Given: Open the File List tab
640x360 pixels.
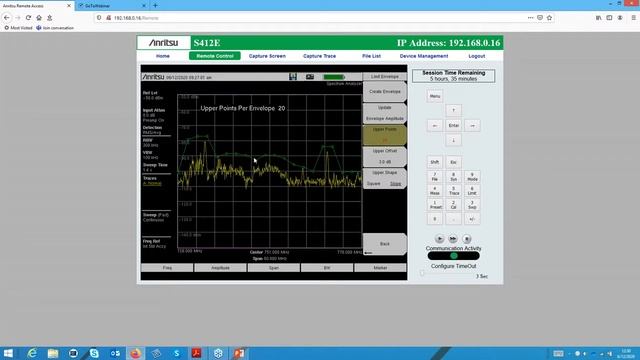Looking at the screenshot, I should click(371, 56).
